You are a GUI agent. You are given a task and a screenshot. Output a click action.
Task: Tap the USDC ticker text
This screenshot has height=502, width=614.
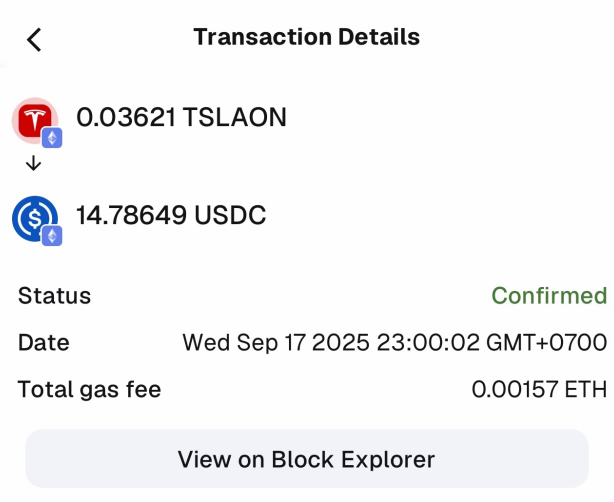pos(230,215)
